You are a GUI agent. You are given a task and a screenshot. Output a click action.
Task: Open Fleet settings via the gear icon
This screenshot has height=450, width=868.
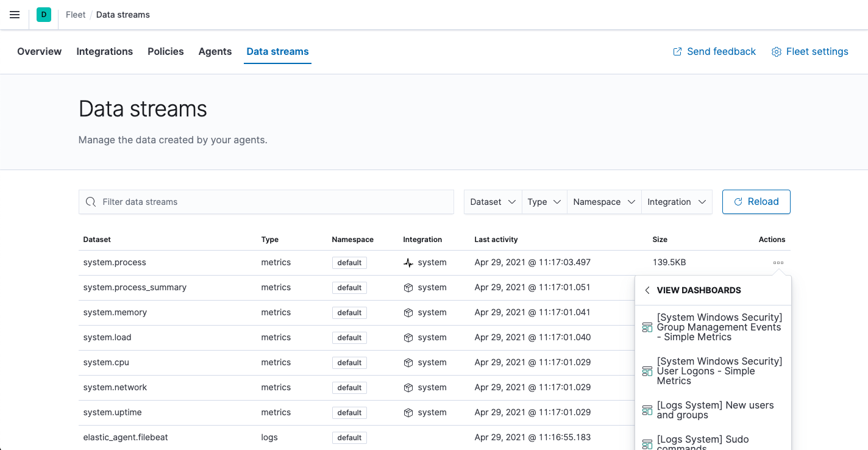[776, 52]
